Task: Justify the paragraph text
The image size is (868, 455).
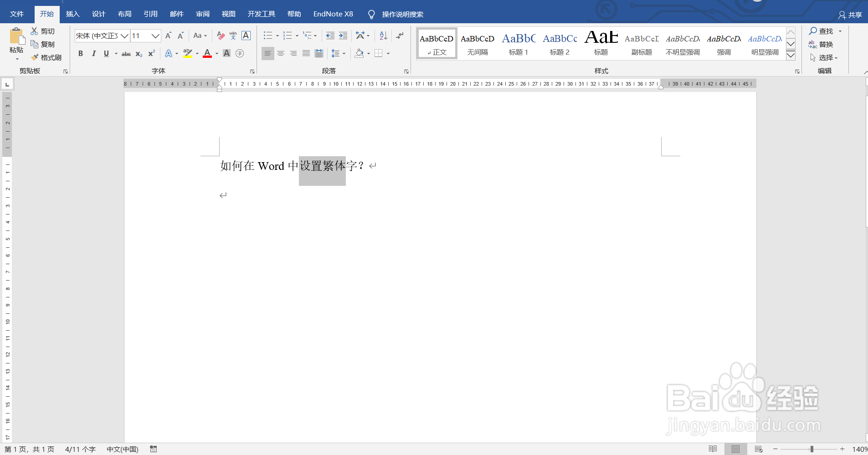Action: (306, 53)
